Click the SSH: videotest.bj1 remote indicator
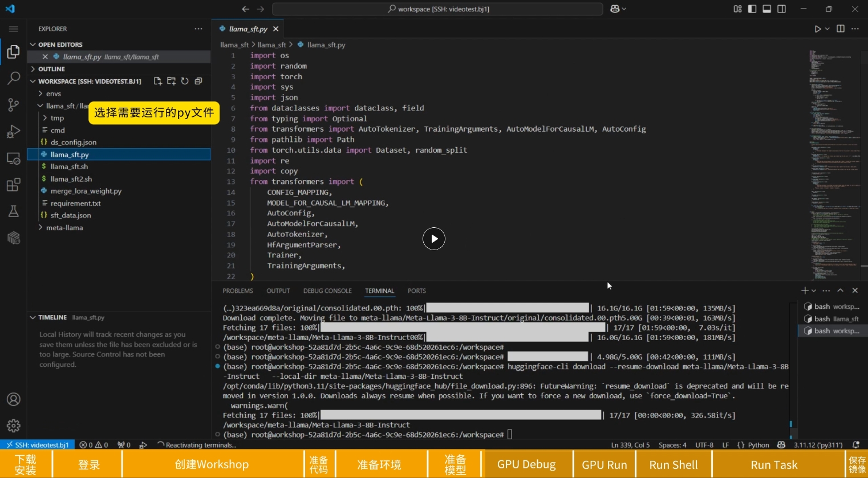 36,445
